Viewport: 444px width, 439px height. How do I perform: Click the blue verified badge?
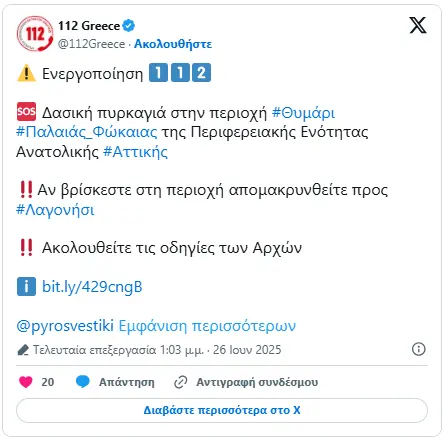[129, 26]
